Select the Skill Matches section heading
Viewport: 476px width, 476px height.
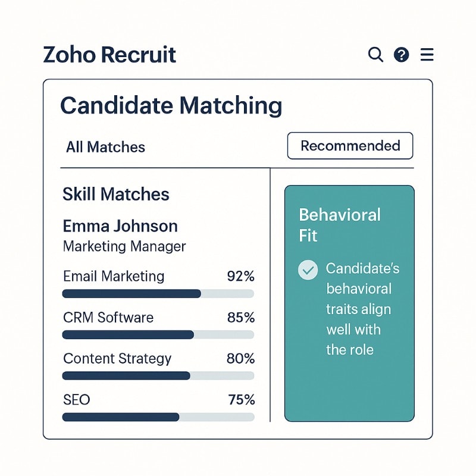[x=115, y=194]
